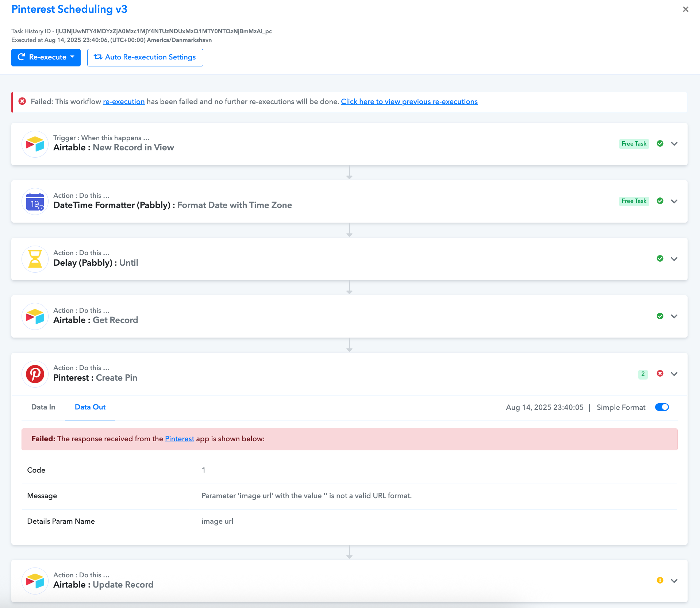Click the red error icon in failed banner

point(22,101)
